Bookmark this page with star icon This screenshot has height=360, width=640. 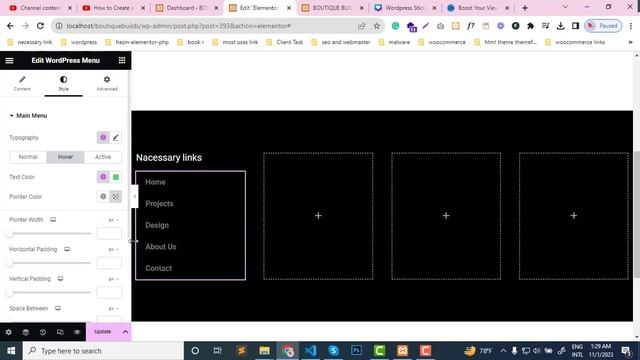[x=376, y=26]
